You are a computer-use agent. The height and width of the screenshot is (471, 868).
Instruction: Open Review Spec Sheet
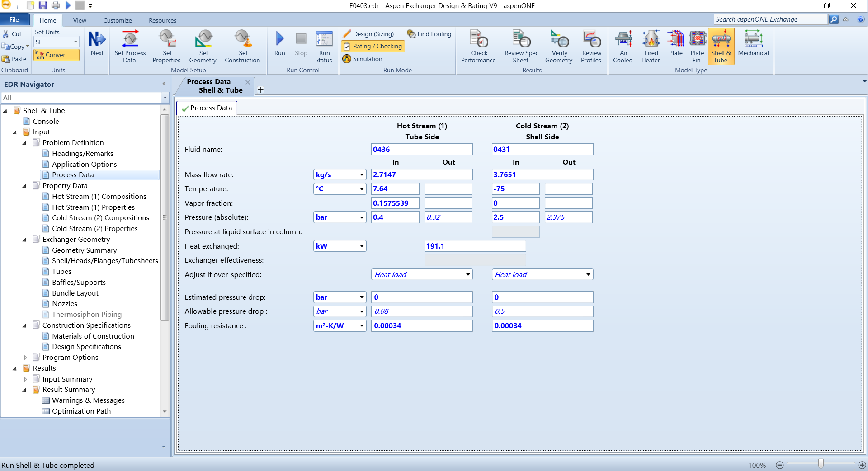tap(521, 47)
